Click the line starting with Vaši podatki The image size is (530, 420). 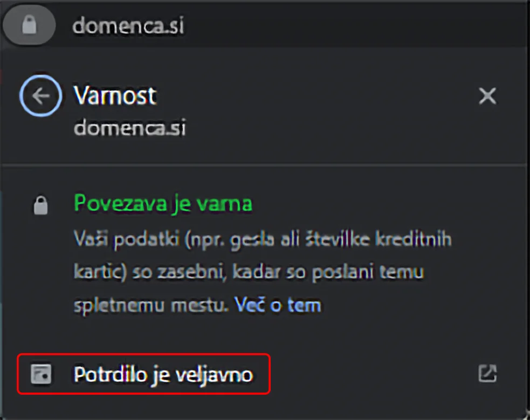262,239
